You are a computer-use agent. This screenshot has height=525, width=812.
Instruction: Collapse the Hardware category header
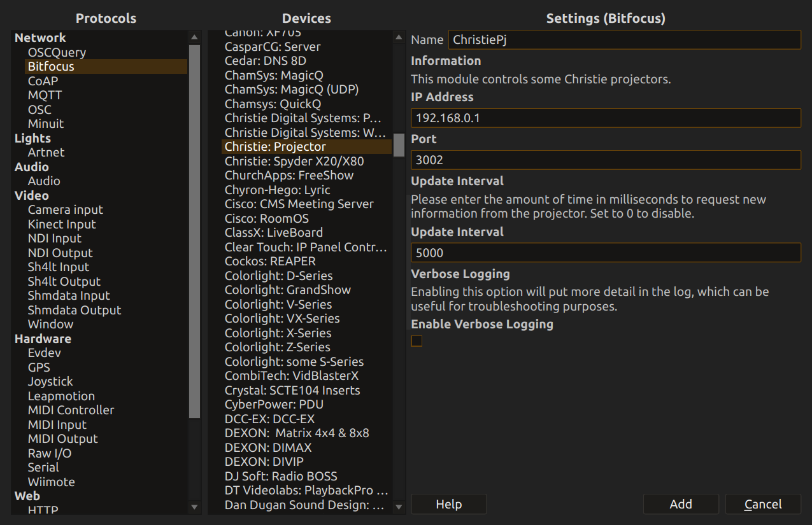(x=43, y=339)
